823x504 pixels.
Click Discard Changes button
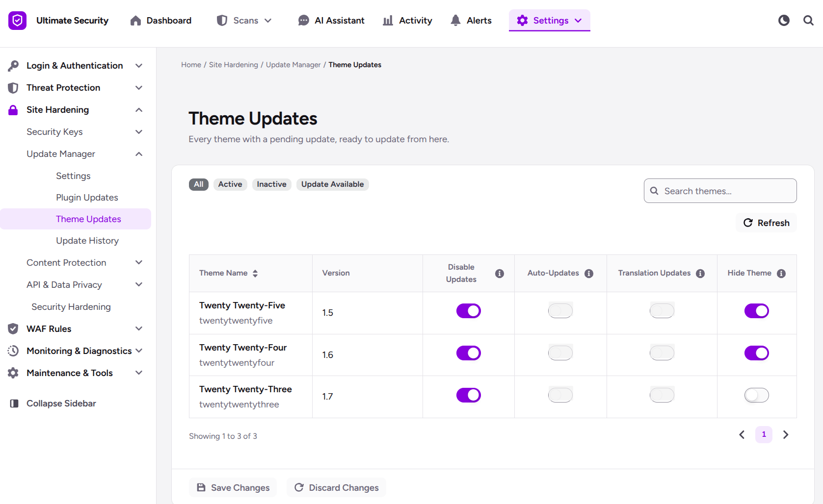click(x=337, y=488)
